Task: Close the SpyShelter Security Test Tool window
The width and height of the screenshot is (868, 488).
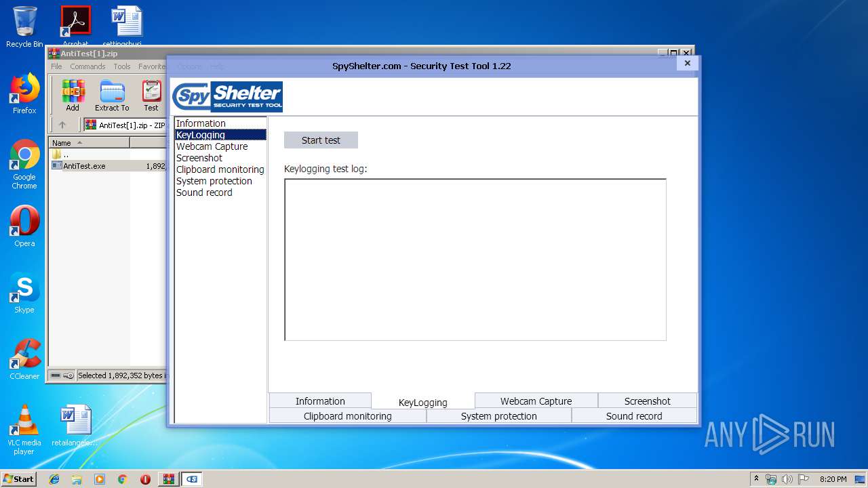Action: [x=687, y=63]
